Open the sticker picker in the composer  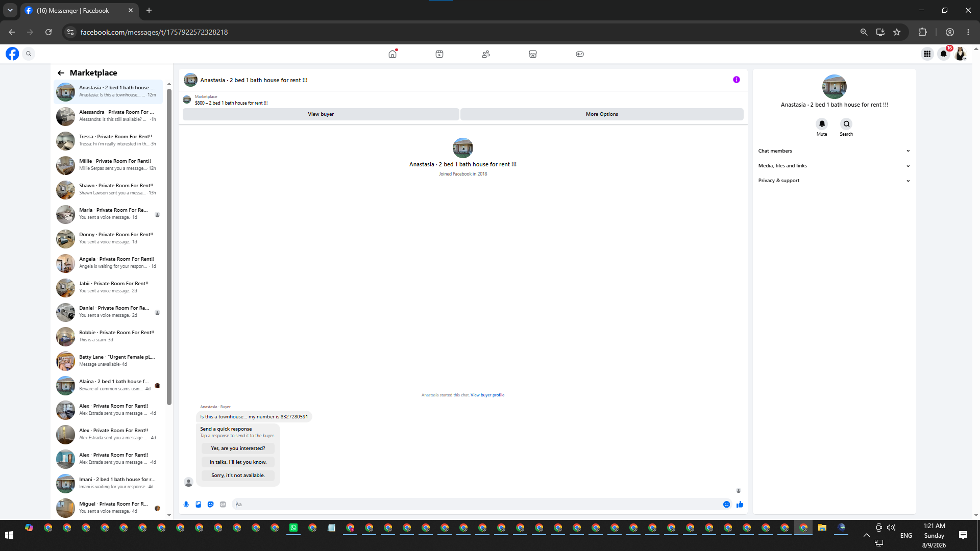click(211, 505)
